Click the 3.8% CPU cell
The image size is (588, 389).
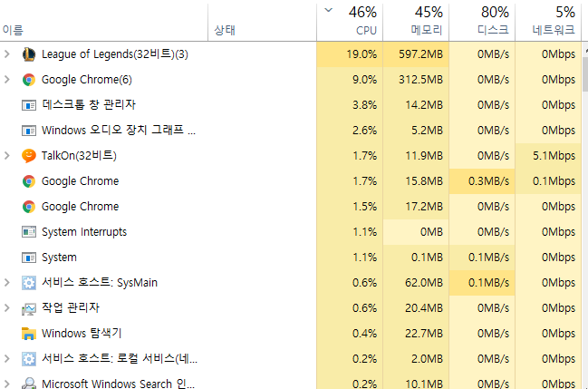pos(350,105)
